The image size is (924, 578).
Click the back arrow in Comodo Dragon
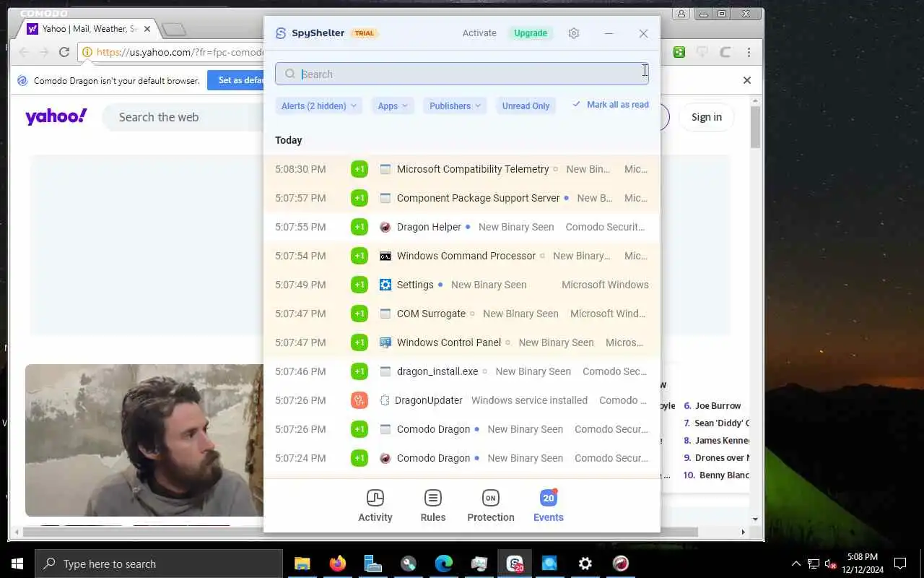pyautogui.click(x=24, y=52)
